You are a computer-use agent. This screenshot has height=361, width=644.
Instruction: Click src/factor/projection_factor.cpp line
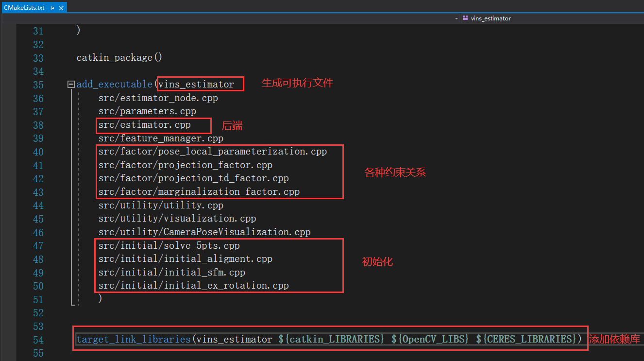tap(185, 165)
